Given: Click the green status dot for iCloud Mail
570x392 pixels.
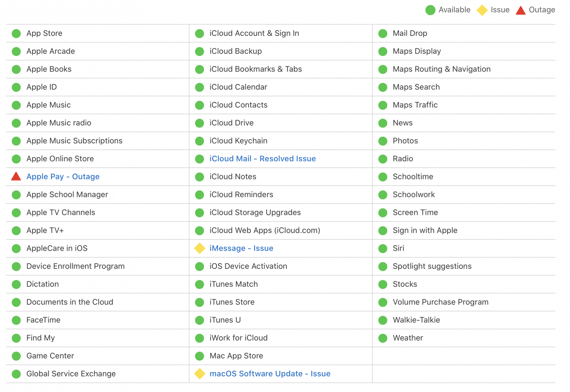Looking at the screenshot, I should click(x=199, y=159).
